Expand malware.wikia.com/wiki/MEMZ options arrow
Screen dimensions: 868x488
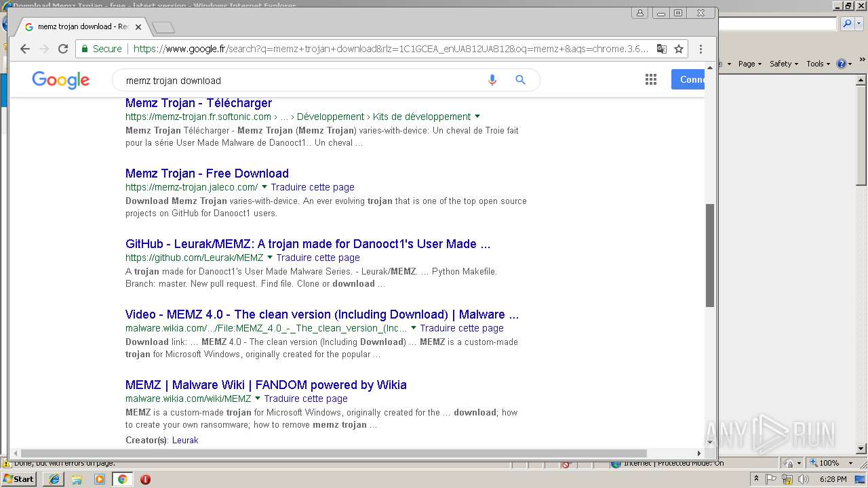click(258, 399)
